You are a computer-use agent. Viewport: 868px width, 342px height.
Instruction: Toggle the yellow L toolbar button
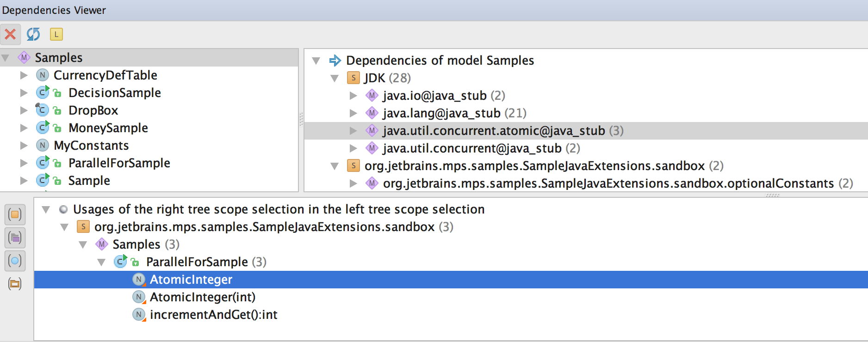click(56, 34)
